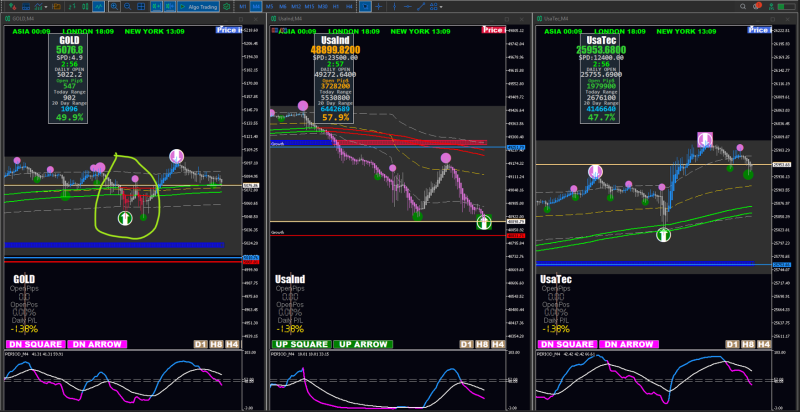Tile windows with the grid icon
Screen dimensions: 800x412
click(x=140, y=7)
